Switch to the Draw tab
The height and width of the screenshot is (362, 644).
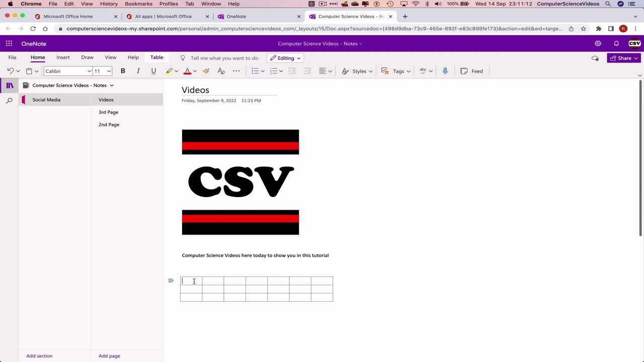87,57
